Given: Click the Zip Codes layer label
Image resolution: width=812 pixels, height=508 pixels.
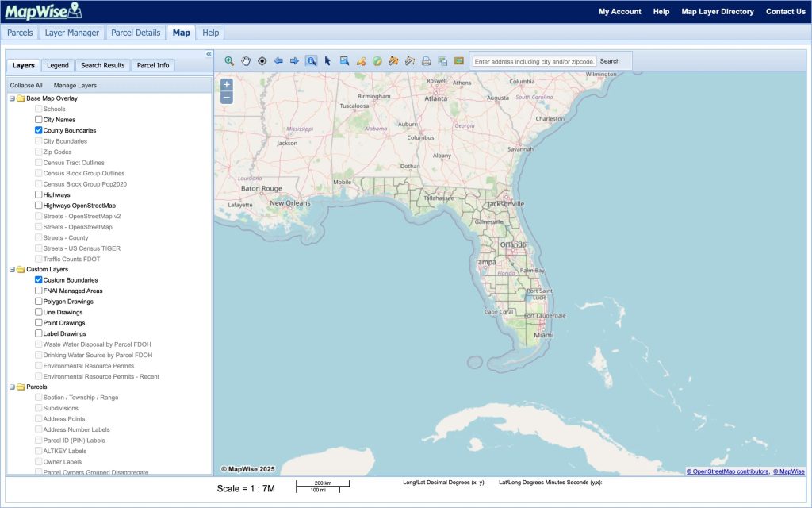Looking at the screenshot, I should click(x=57, y=152).
